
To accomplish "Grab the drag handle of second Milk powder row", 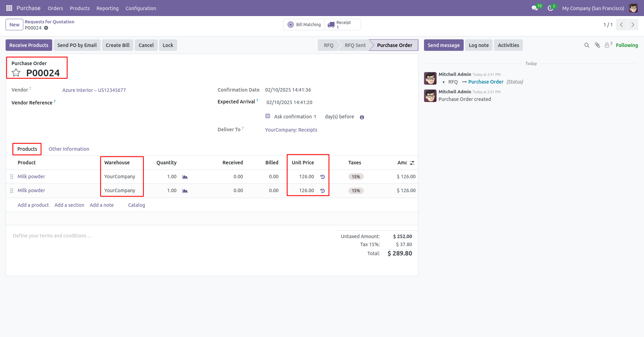I will click(11, 191).
